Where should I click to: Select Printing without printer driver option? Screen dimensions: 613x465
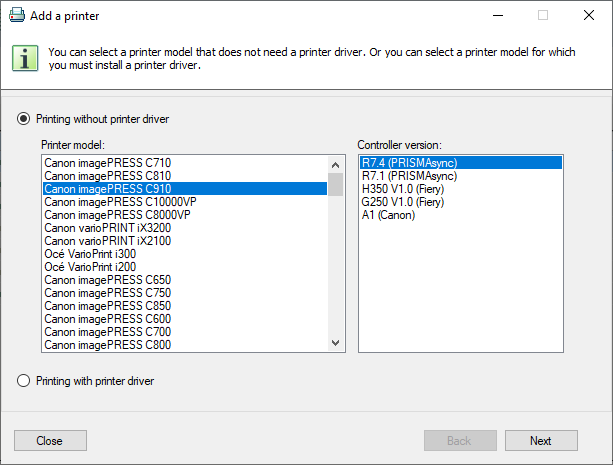click(24, 119)
